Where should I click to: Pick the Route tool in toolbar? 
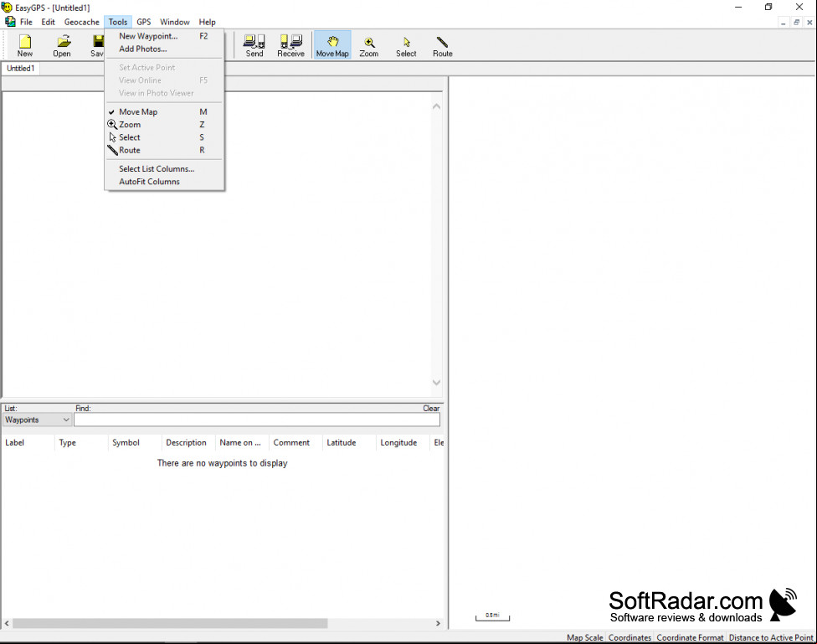tap(442, 45)
